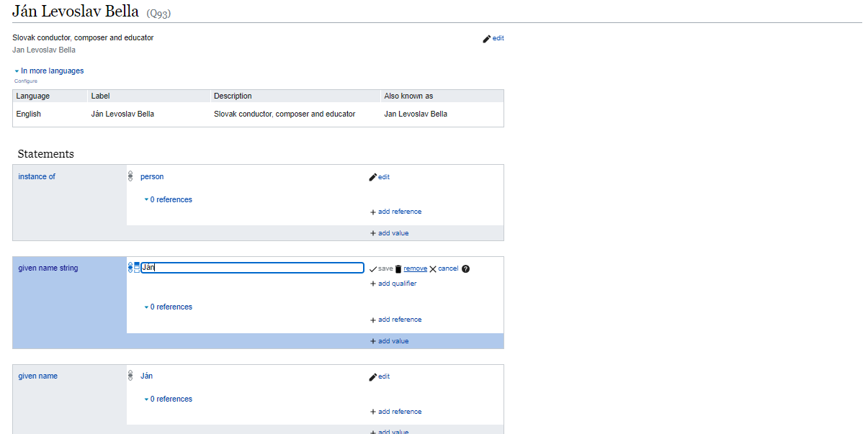Click the rank selector icon beside 'person'
Viewport: 868px width, 434px height.
pyautogui.click(x=130, y=176)
